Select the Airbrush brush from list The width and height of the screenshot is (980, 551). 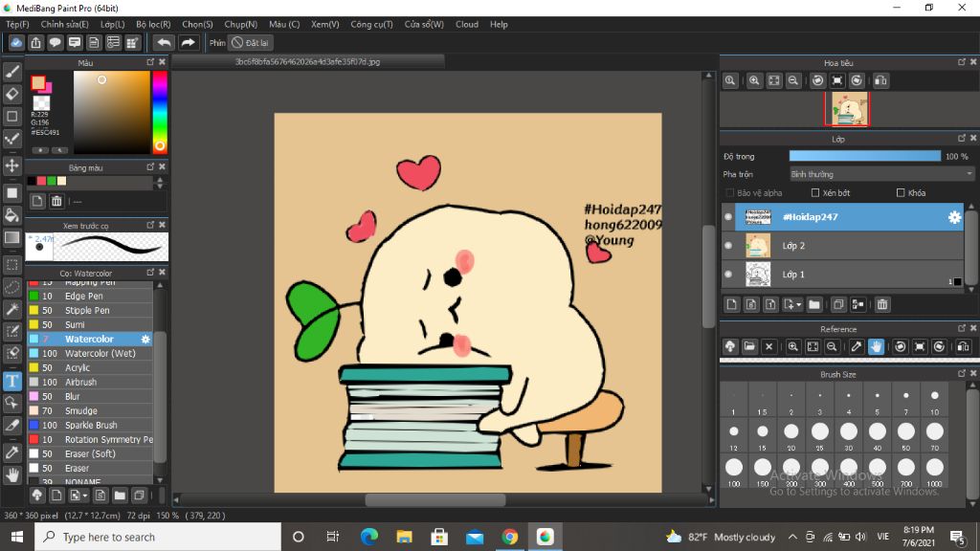pos(78,382)
